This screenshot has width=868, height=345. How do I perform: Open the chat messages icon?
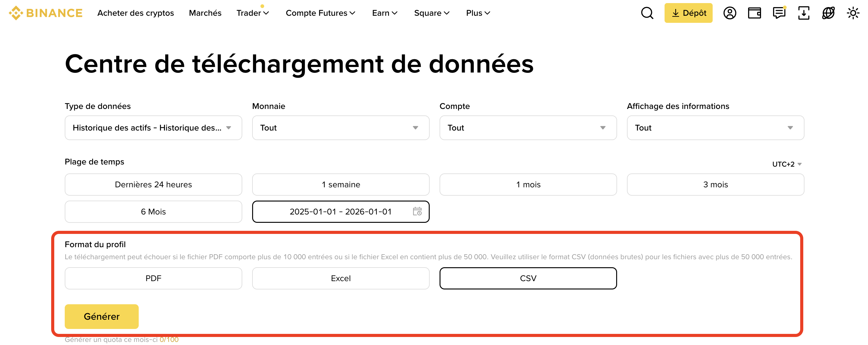[779, 13]
